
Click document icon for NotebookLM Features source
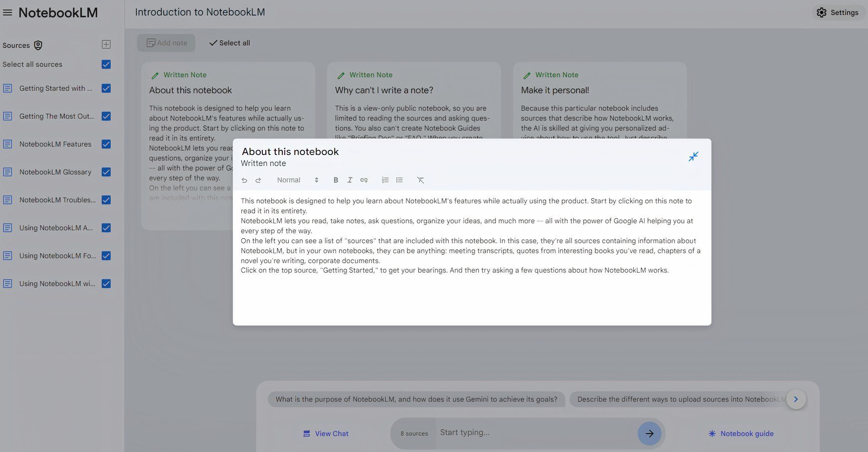click(7, 144)
